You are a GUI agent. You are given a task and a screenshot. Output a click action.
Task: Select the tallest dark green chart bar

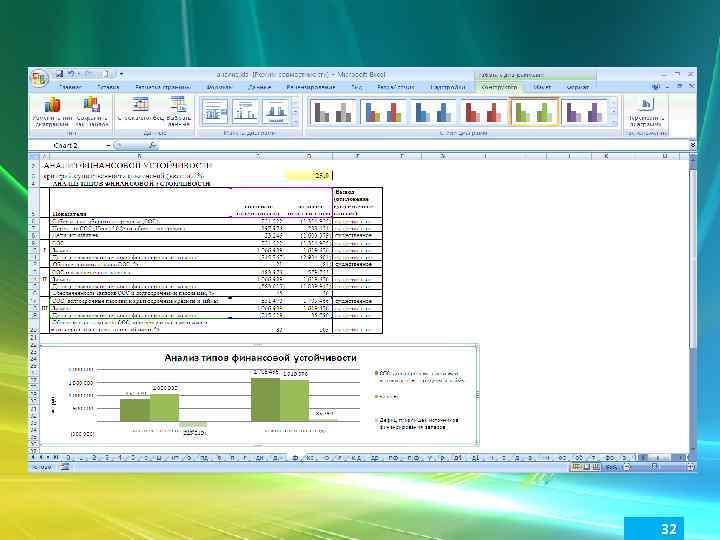point(265,399)
